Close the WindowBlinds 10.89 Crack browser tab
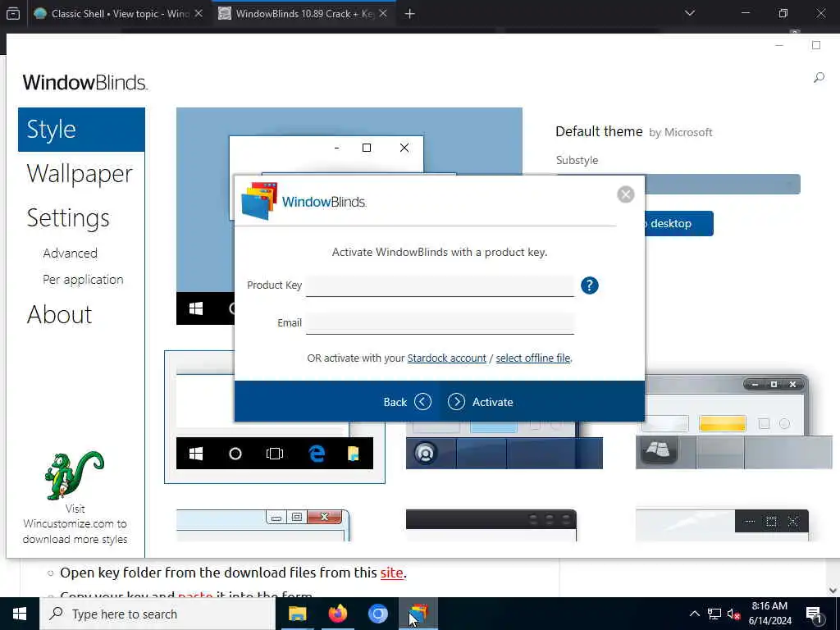The image size is (840, 630). [x=383, y=14]
